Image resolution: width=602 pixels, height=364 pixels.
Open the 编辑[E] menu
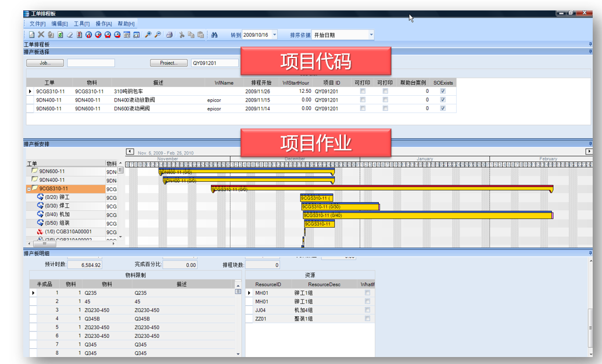pos(59,24)
